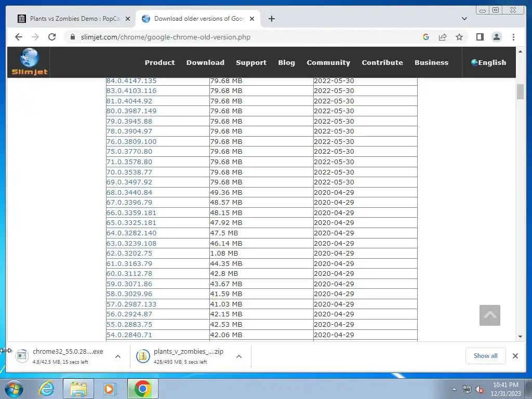Open the Chrome three-dot menu
This screenshot has height=399, width=532.
pyautogui.click(x=513, y=37)
